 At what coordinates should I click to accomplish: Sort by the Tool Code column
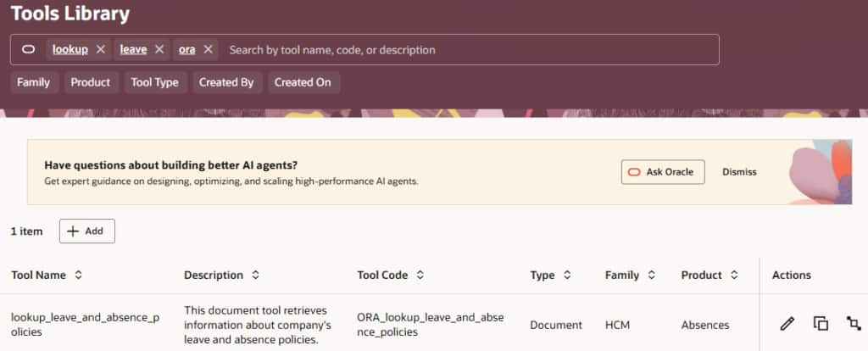coord(420,276)
